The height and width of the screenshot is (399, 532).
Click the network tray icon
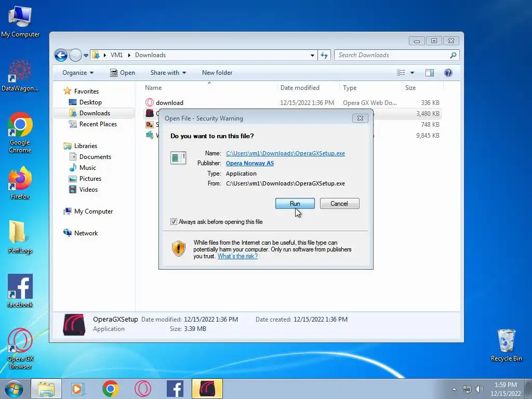pyautogui.click(x=467, y=389)
